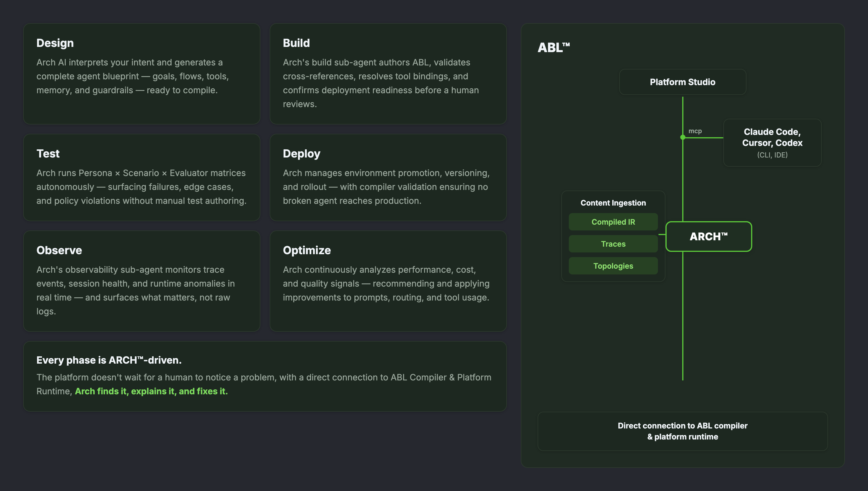868x491 pixels.
Task: Click the green mcp junction dot
Action: pyautogui.click(x=683, y=137)
